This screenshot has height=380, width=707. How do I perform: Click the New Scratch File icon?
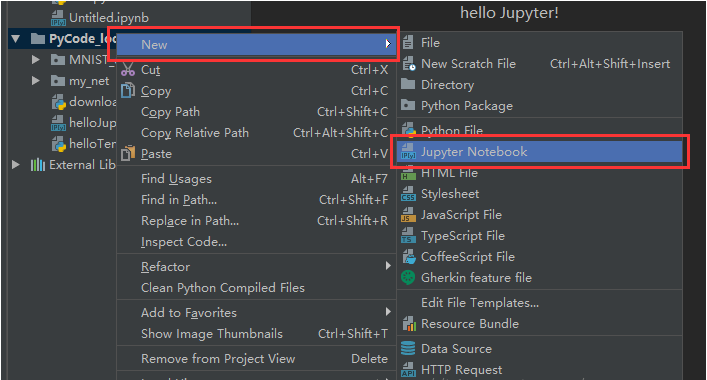click(x=409, y=64)
